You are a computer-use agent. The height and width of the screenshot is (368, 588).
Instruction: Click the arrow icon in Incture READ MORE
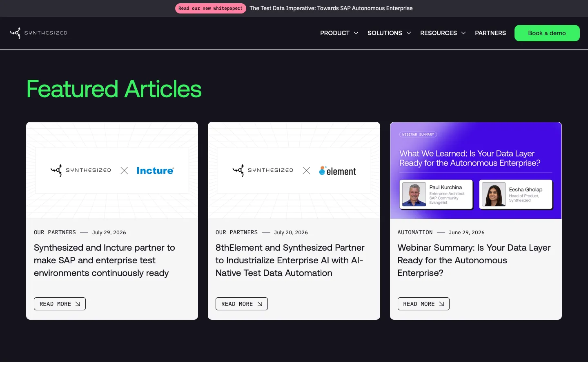78,304
